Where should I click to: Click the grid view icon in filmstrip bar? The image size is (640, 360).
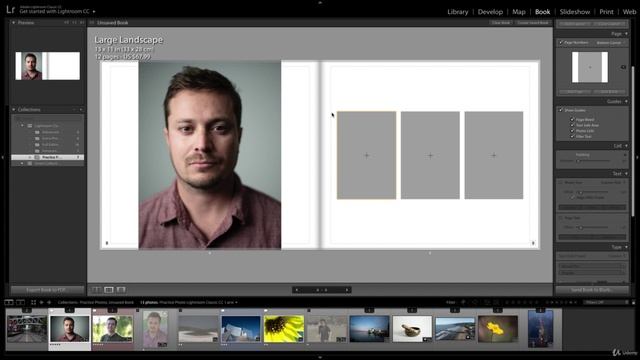pyautogui.click(x=33, y=302)
